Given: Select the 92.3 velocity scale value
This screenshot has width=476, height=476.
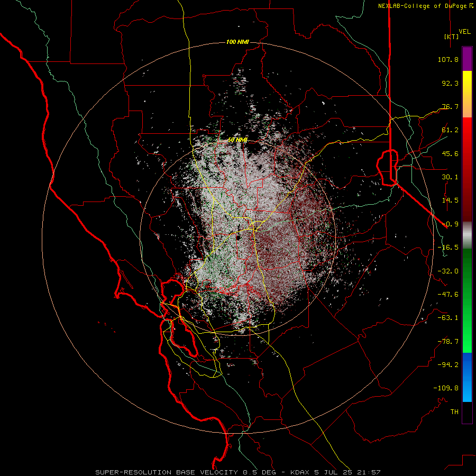Looking at the screenshot, I should click(450, 83).
